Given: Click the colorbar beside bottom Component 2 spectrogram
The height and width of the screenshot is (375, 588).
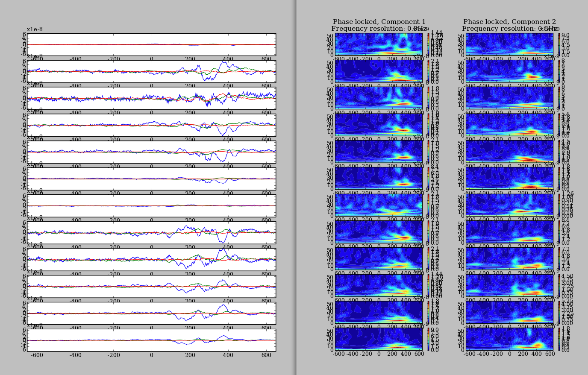Looking at the screenshot, I should pyautogui.click(x=559, y=340).
